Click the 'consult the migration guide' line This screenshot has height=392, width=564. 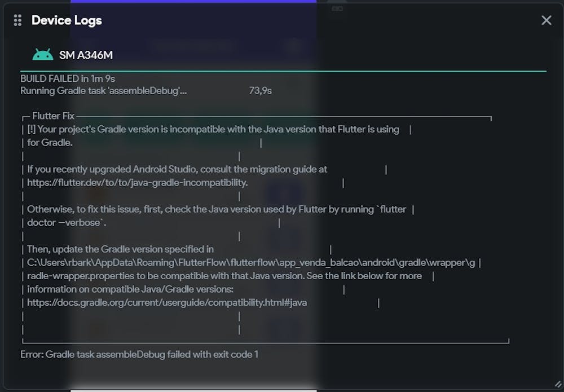pyautogui.click(x=177, y=169)
